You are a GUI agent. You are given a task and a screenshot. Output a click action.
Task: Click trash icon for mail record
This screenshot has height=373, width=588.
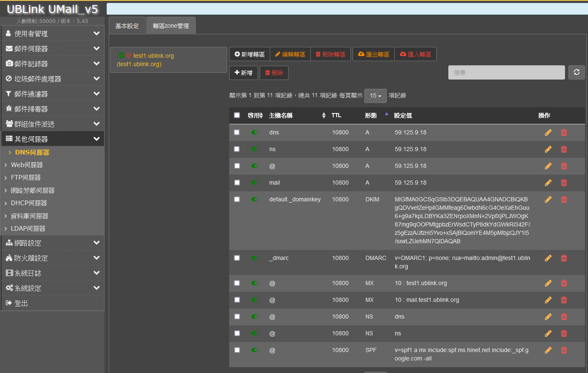coord(564,183)
